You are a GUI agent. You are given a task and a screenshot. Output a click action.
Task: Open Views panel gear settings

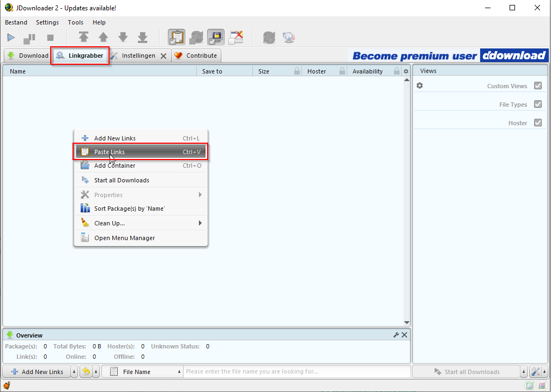click(420, 85)
